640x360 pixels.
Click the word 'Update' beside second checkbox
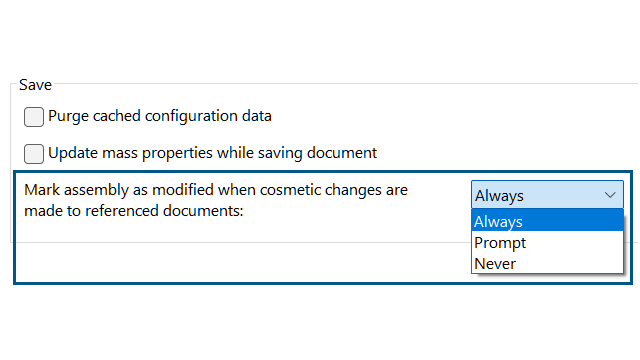click(x=73, y=153)
